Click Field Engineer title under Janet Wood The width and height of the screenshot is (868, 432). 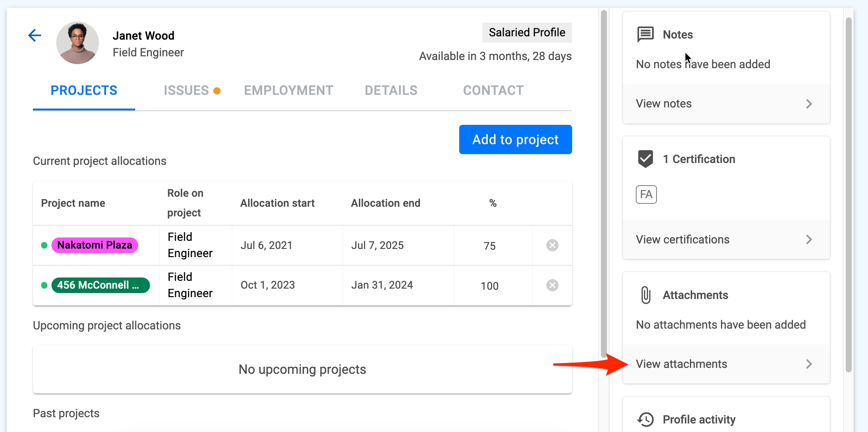[148, 53]
